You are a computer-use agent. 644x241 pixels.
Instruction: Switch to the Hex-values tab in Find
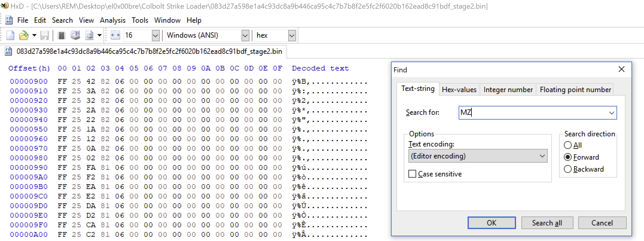459,90
